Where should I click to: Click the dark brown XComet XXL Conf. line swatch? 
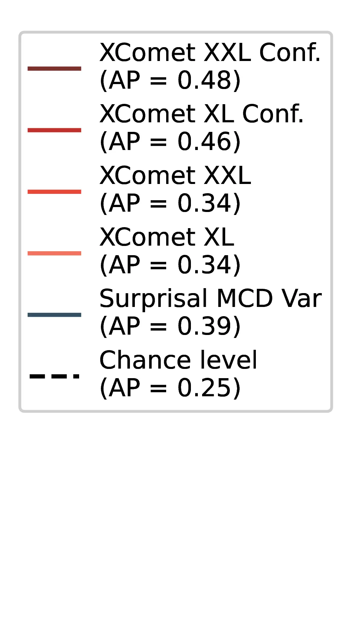54,69
